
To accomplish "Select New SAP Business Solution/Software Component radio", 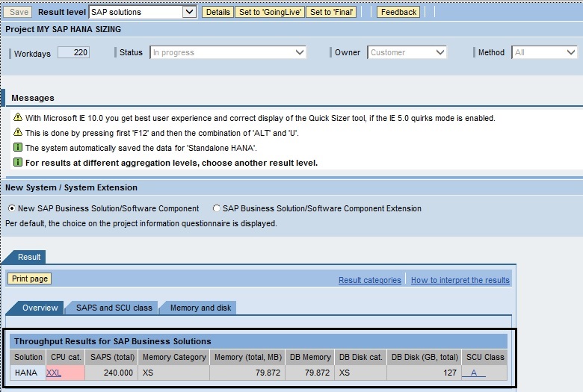I will click(12, 208).
